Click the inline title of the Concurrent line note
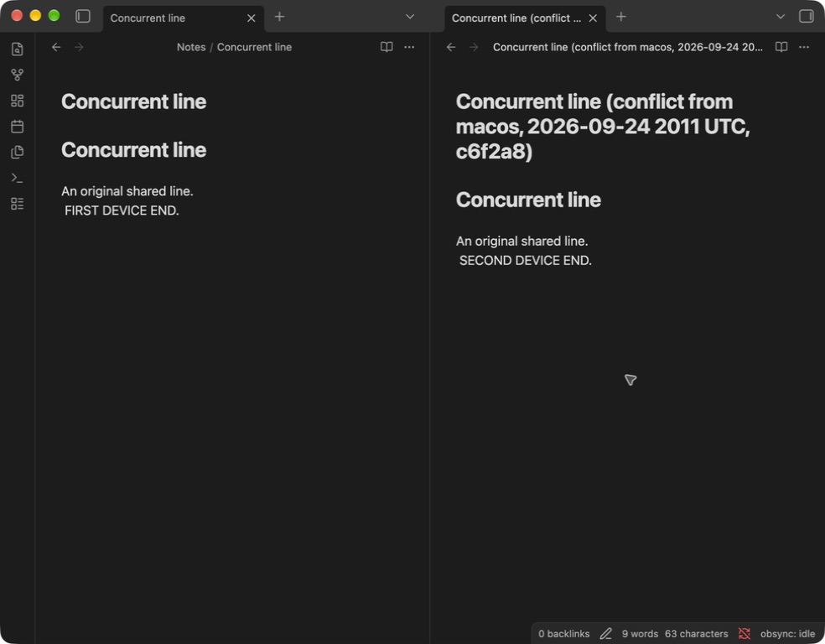The height and width of the screenshot is (644, 825). (133, 101)
